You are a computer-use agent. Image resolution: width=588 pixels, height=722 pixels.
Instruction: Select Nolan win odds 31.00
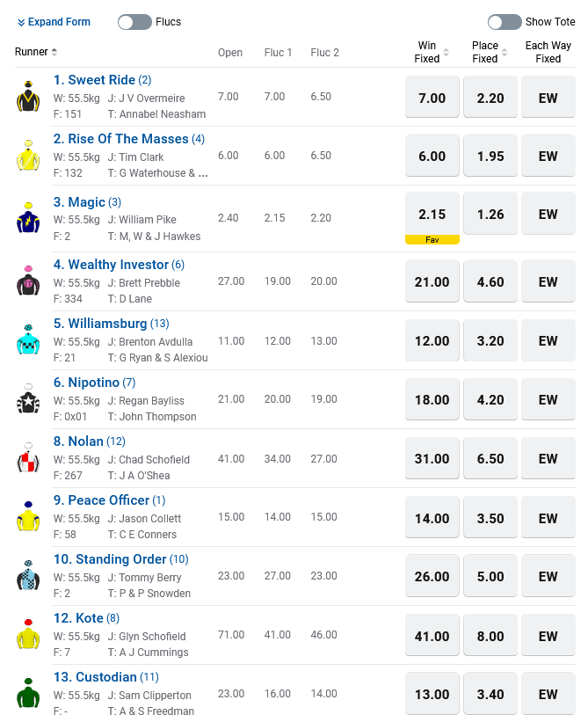pos(432,459)
